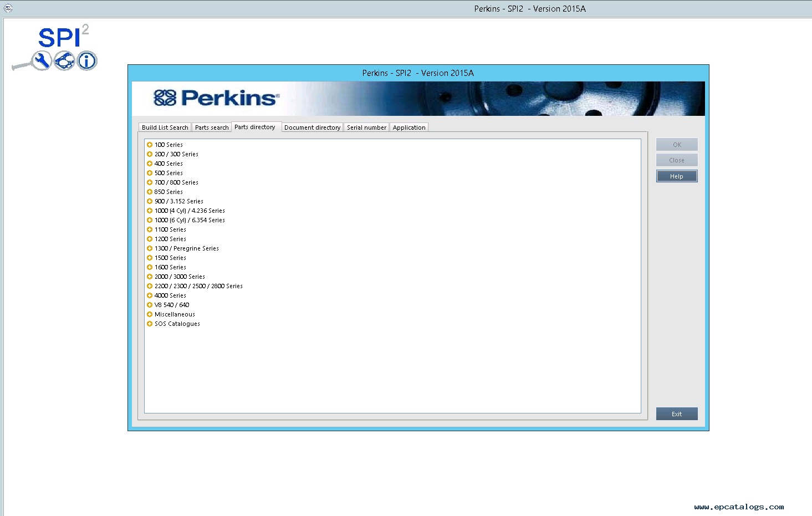The height and width of the screenshot is (516, 812).
Task: Switch to the Parts search tab
Action: 212,127
